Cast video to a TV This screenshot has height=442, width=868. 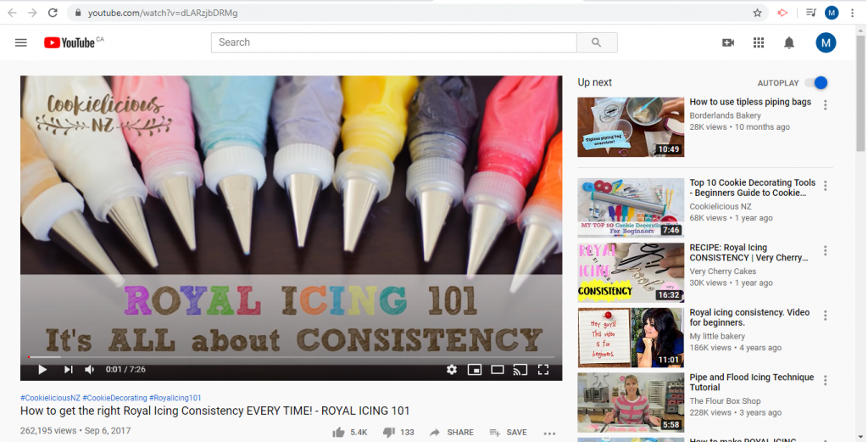[520, 369]
